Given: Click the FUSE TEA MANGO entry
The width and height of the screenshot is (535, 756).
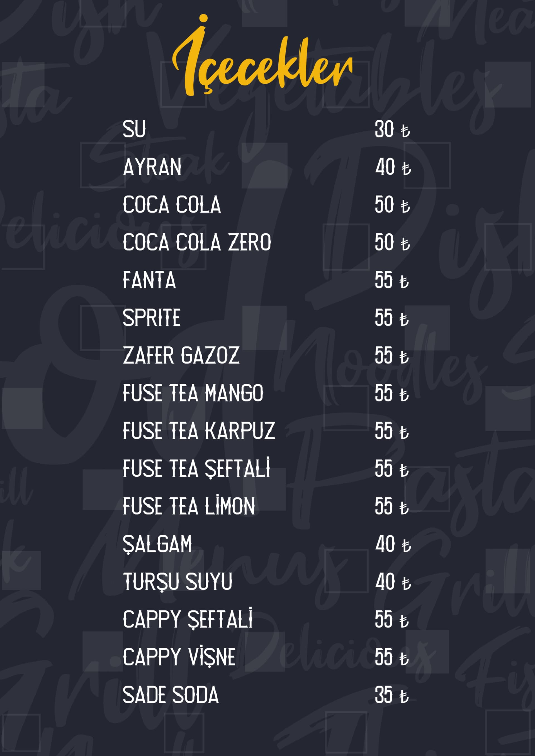Looking at the screenshot, I should click(193, 393).
